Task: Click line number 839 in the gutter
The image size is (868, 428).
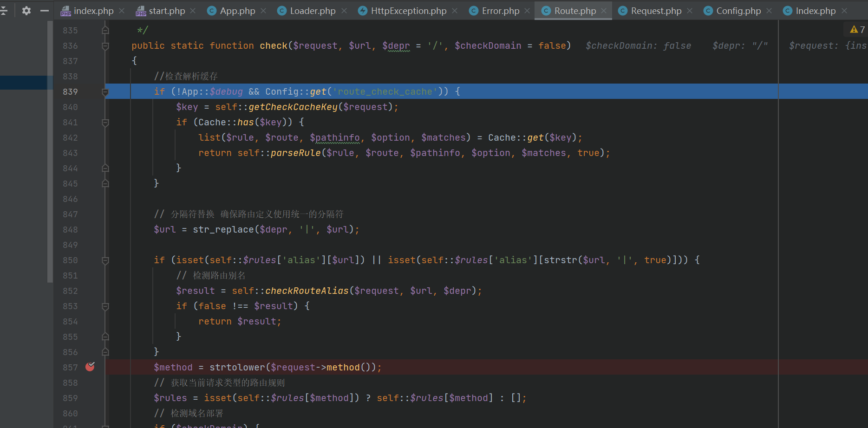Action: [x=70, y=91]
